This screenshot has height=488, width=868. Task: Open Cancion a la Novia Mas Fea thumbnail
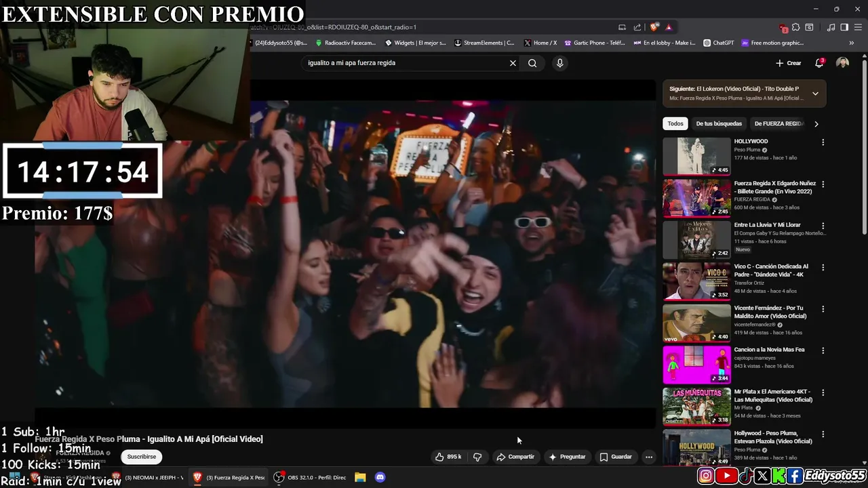696,365
